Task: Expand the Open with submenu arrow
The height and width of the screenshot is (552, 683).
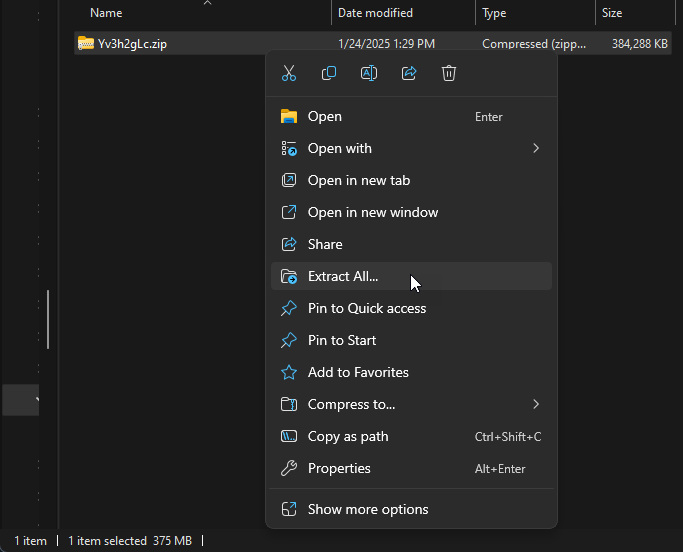Action: pyautogui.click(x=536, y=148)
